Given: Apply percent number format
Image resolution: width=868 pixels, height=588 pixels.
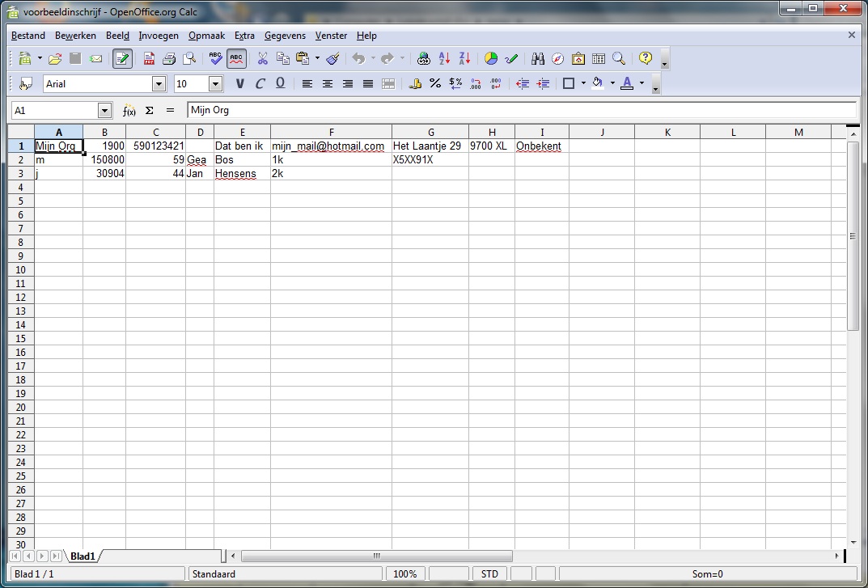Looking at the screenshot, I should [x=435, y=83].
